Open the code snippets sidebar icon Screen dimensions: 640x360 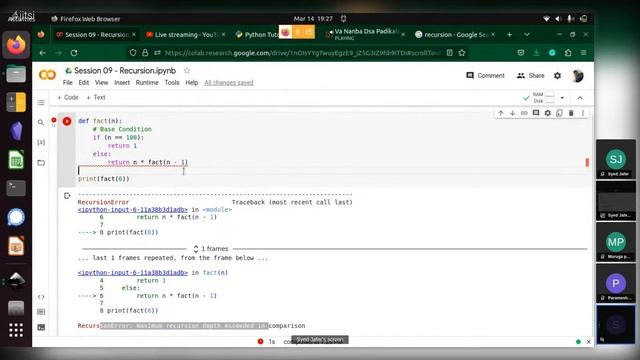click(x=41, y=297)
